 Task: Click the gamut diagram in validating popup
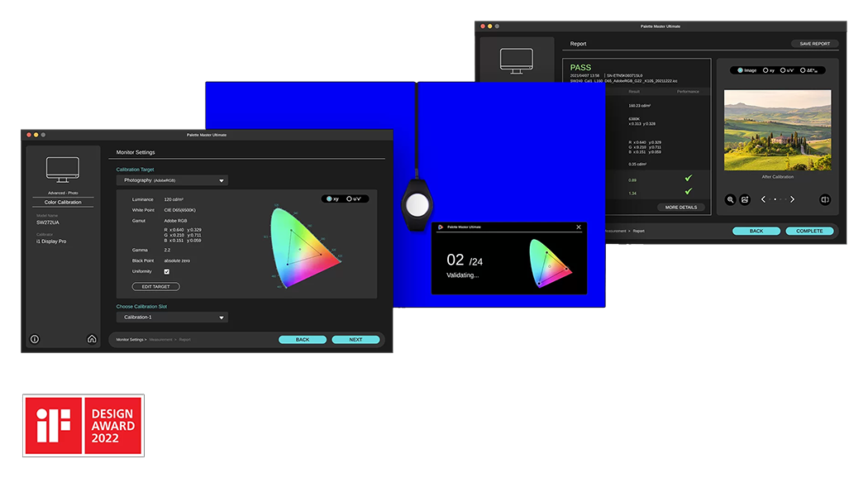tap(549, 263)
